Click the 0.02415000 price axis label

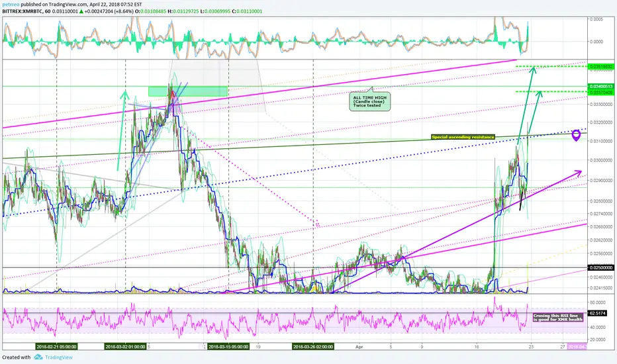(600, 288)
